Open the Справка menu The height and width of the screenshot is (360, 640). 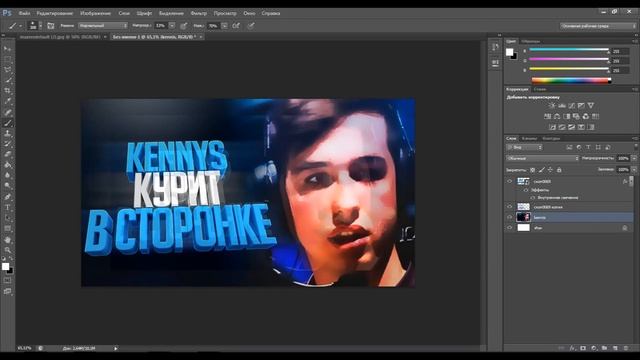(x=271, y=13)
